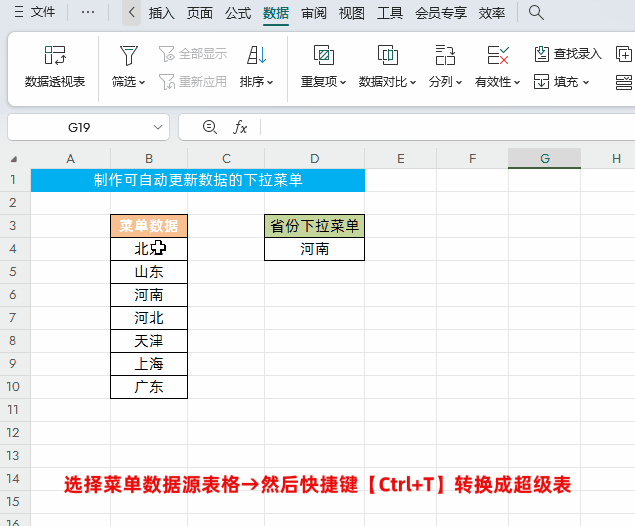Click the 分列 text-to-columns icon
Viewport: 635px width, 526px height.
point(445,55)
